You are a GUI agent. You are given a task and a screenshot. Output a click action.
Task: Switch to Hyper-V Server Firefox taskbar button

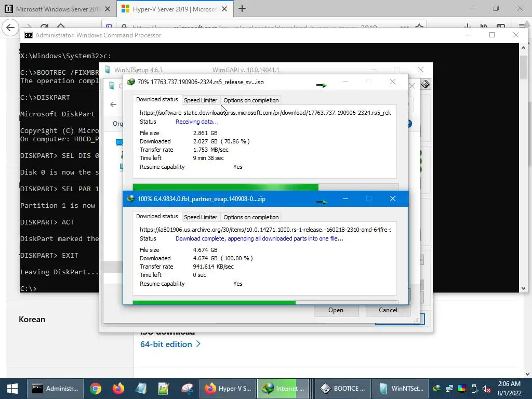[x=228, y=389]
